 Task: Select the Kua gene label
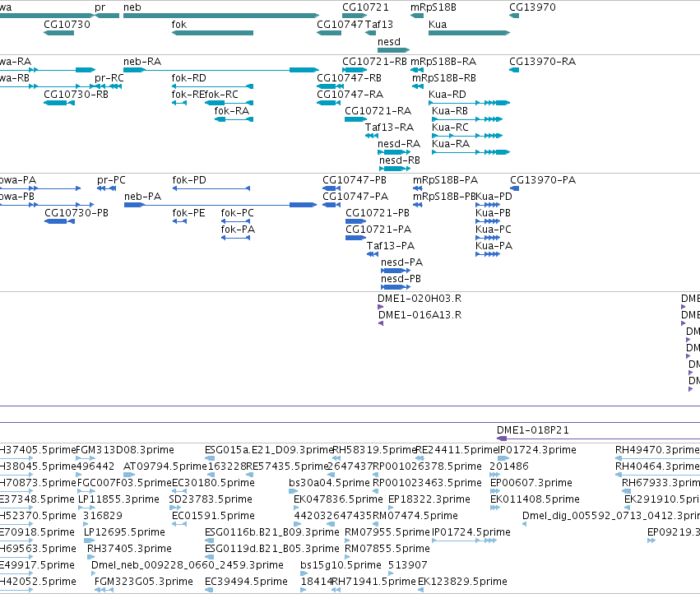[438, 25]
